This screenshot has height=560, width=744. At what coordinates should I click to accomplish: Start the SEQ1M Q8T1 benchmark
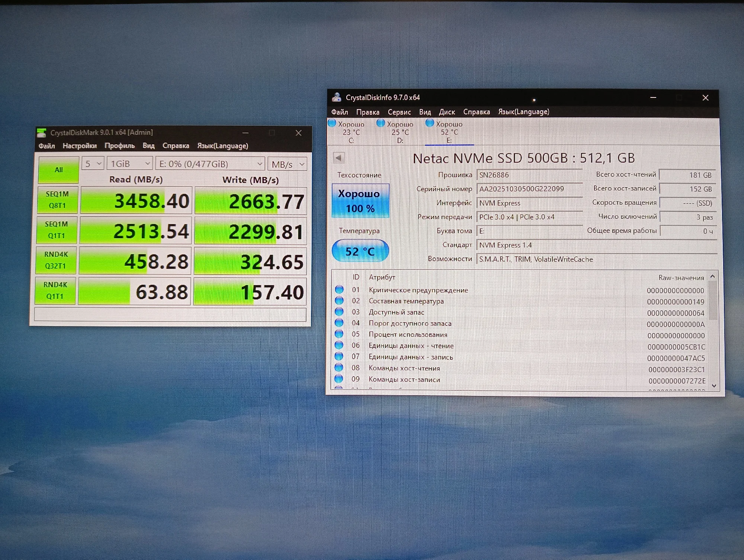(x=57, y=200)
